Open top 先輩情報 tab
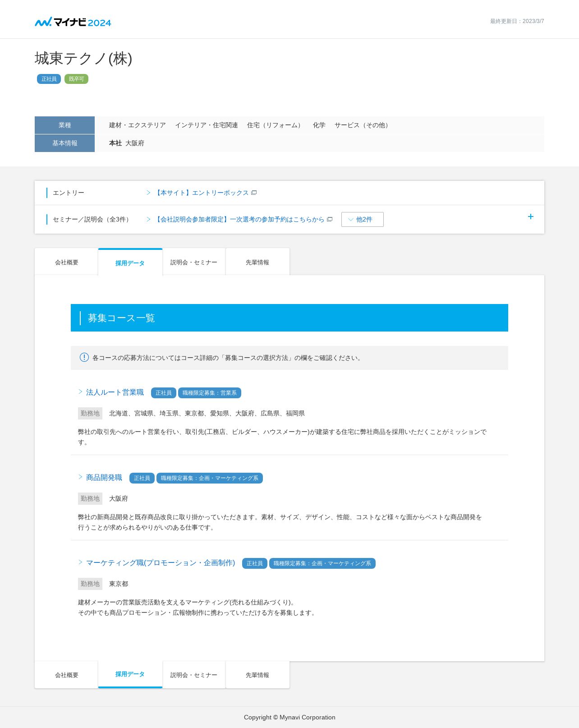This screenshot has width=579, height=728. point(257,262)
